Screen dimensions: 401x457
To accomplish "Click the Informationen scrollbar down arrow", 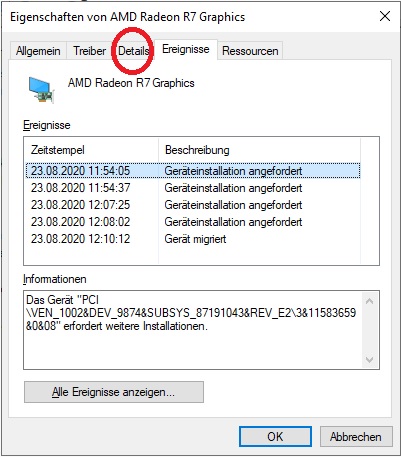I will click(369, 359).
